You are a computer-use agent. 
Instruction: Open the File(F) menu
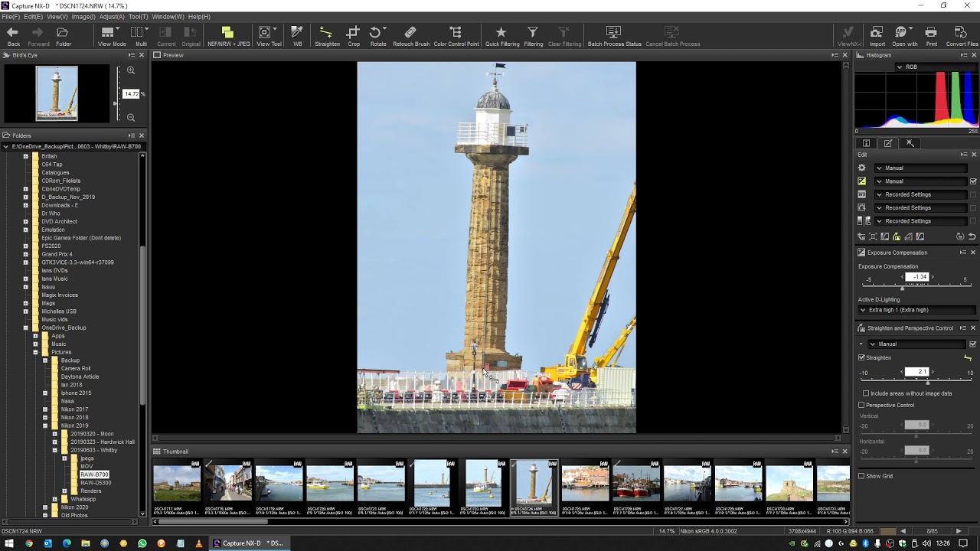coord(11,17)
